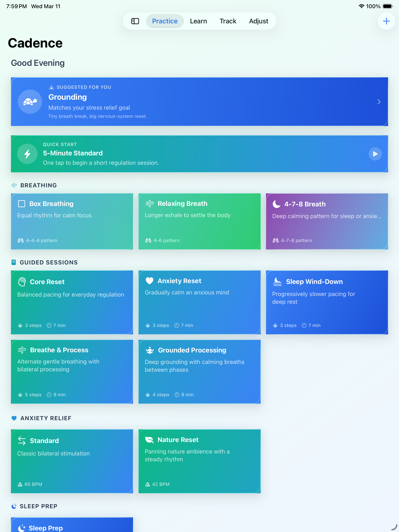Viewport: 399px width, 532px height.
Task: Tap the wind icon on Breathe & Process
Action: tap(22, 350)
